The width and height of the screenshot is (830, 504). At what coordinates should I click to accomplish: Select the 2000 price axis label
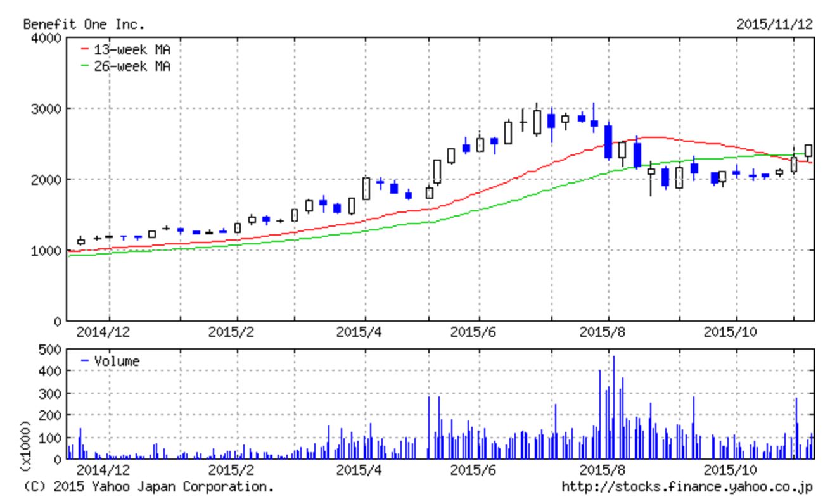(46, 179)
